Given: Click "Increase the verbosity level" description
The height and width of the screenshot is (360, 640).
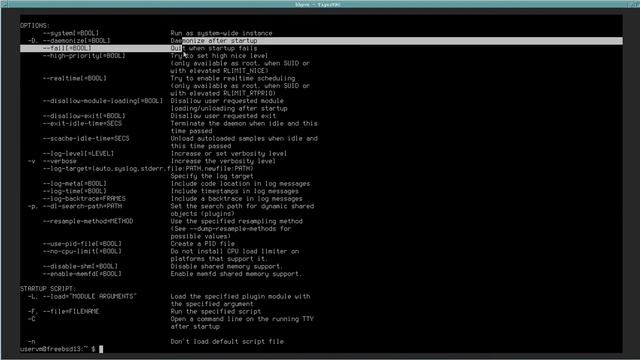Looking at the screenshot, I should tap(223, 161).
